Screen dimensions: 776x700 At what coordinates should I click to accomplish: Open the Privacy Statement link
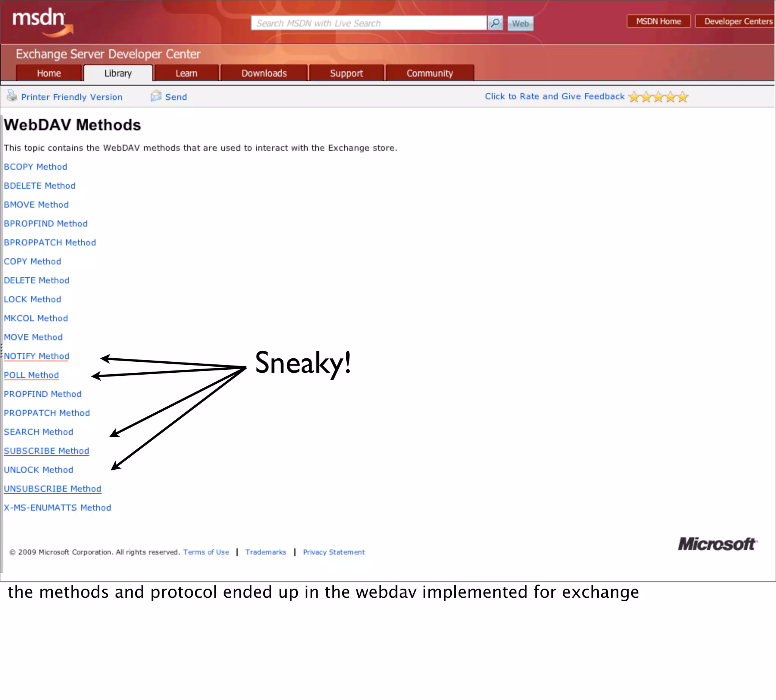coord(333,552)
